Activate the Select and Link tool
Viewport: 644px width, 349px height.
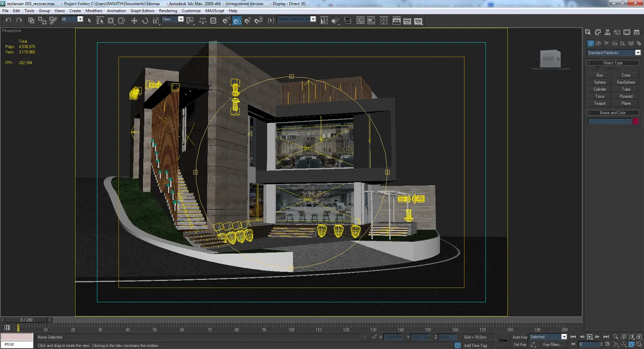[31, 20]
